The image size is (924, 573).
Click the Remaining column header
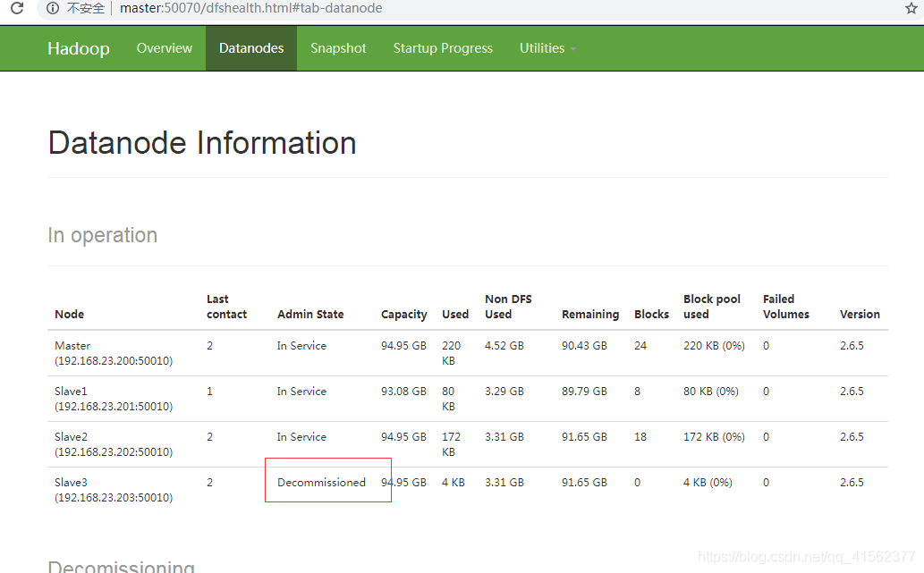pyautogui.click(x=589, y=315)
